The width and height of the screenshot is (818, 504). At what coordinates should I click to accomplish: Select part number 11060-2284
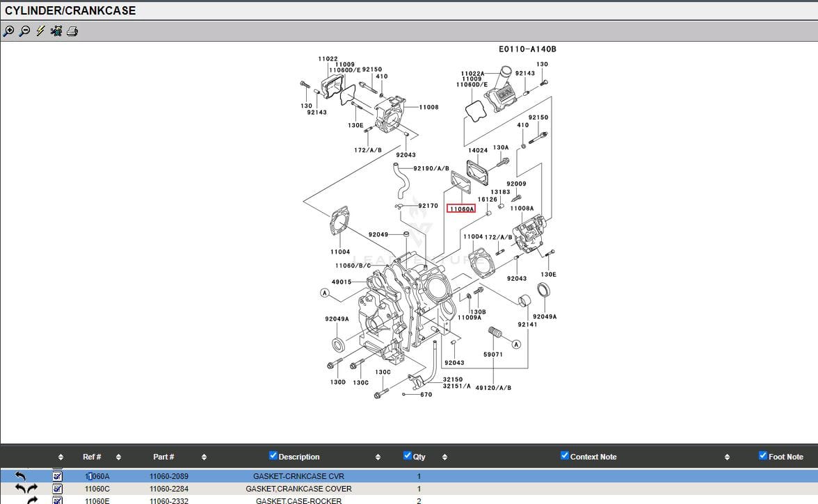(168, 489)
